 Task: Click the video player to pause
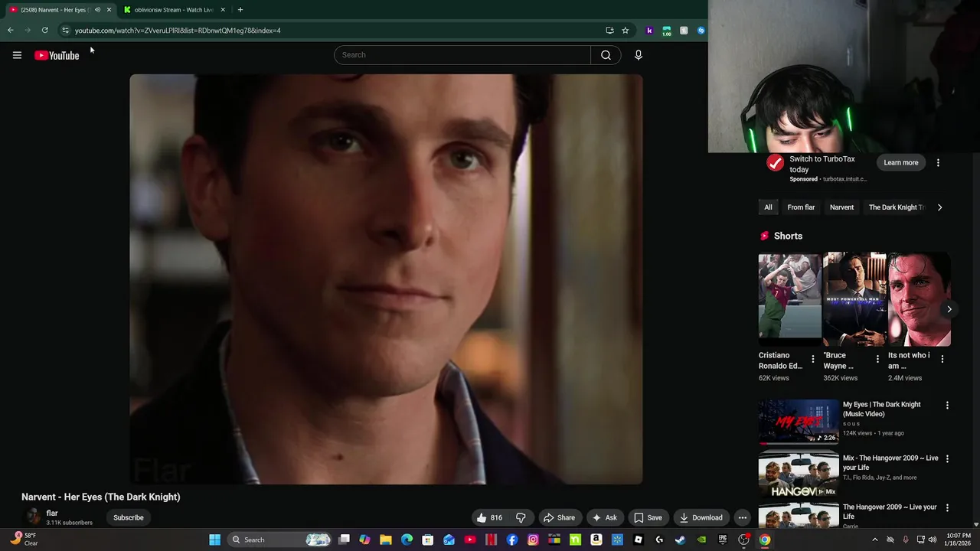[386, 279]
